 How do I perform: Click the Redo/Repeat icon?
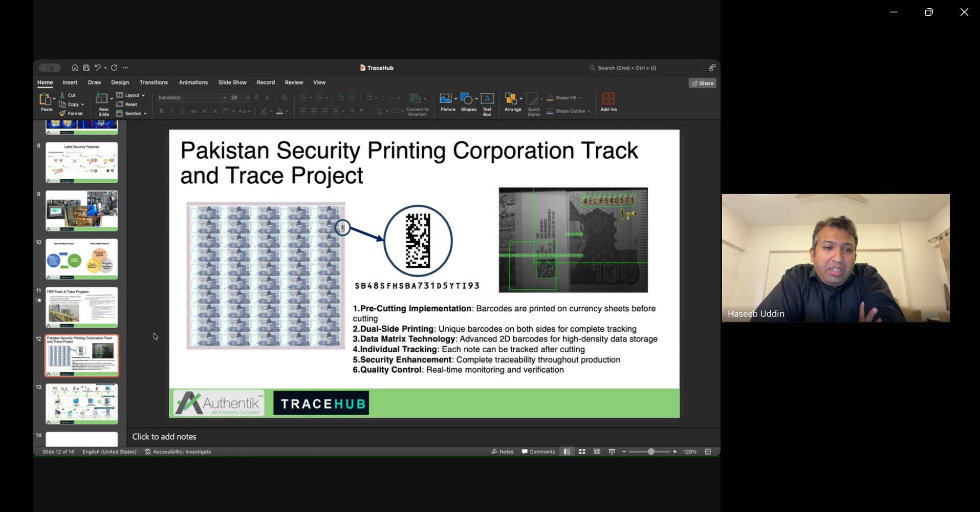114,68
